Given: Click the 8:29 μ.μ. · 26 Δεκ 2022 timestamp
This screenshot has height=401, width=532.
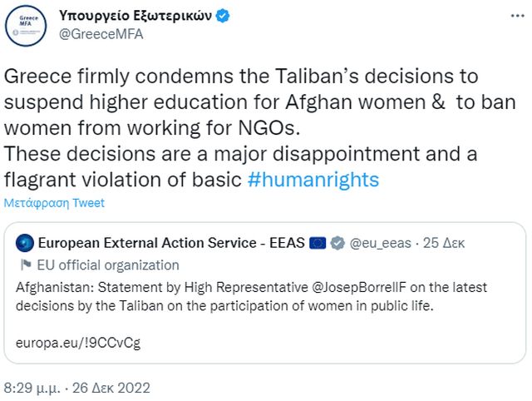Looking at the screenshot, I should pos(77,388).
